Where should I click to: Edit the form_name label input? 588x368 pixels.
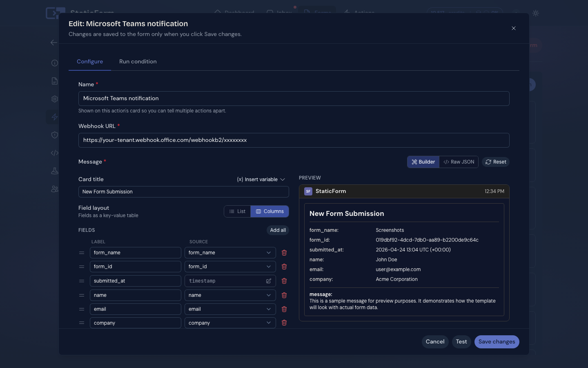(136, 253)
